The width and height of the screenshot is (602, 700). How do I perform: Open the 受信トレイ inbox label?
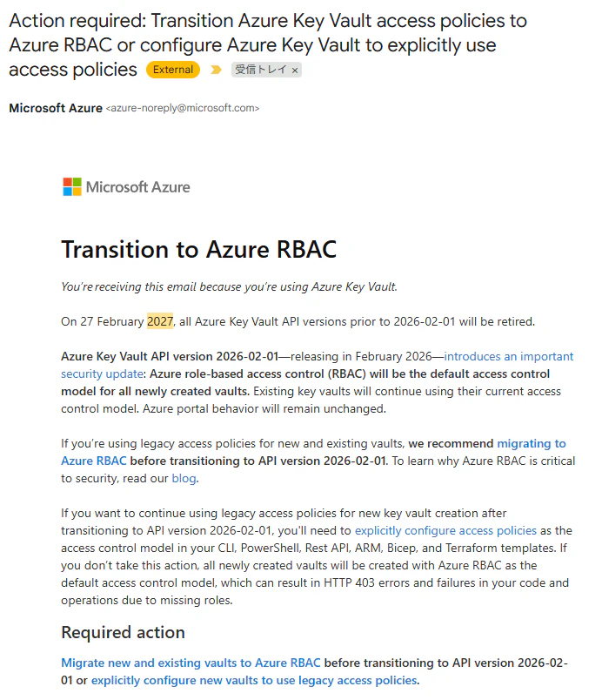[x=261, y=70]
